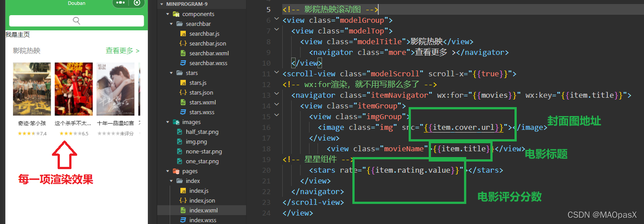Open none-star.png file name in the tree
Image resolution: width=644 pixels, height=224 pixels.
(x=204, y=151)
